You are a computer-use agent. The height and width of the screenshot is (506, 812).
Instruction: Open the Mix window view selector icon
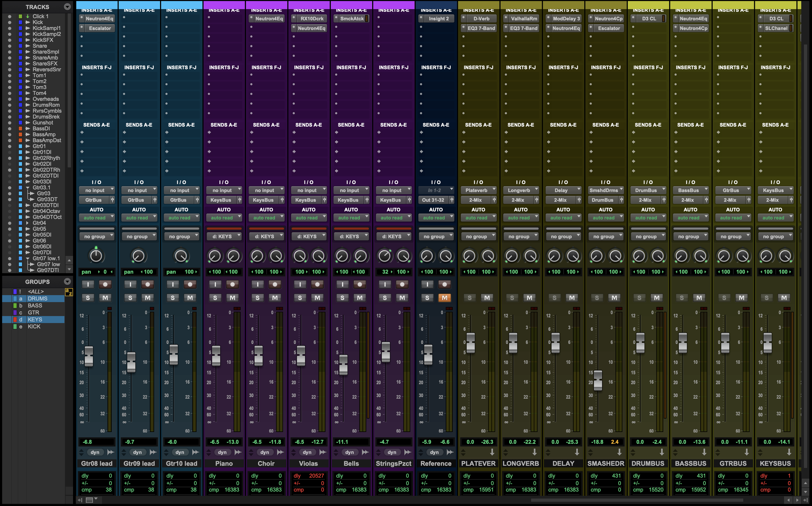pyautogui.click(x=89, y=500)
